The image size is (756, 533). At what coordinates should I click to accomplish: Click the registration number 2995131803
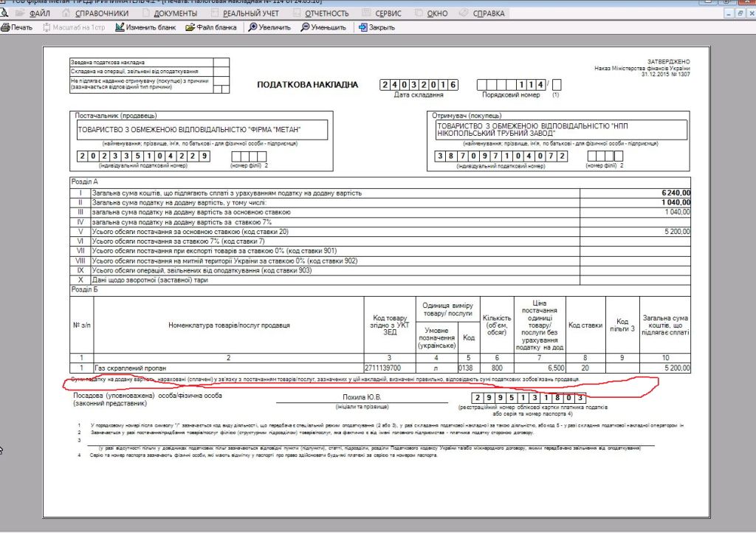[x=529, y=398]
